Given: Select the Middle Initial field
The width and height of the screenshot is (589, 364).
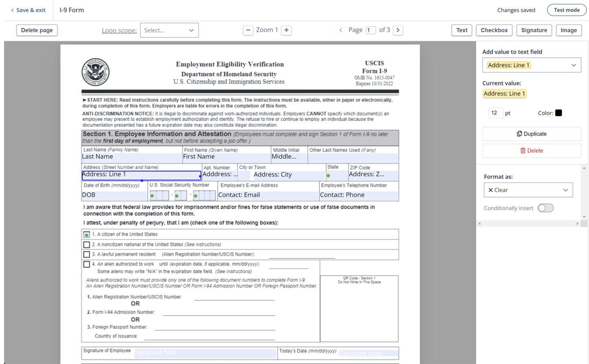Looking at the screenshot, I should point(289,157).
